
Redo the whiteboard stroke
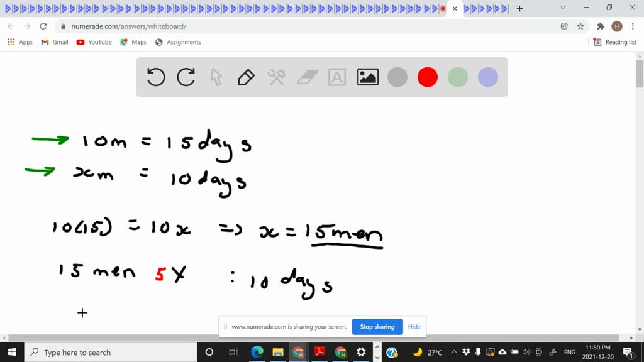tap(186, 77)
